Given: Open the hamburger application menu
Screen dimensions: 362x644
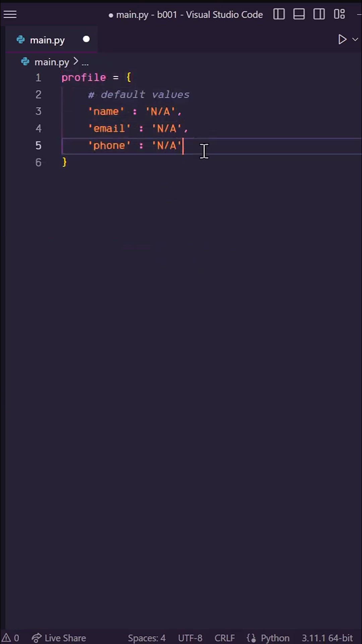Looking at the screenshot, I should pos(10,14).
